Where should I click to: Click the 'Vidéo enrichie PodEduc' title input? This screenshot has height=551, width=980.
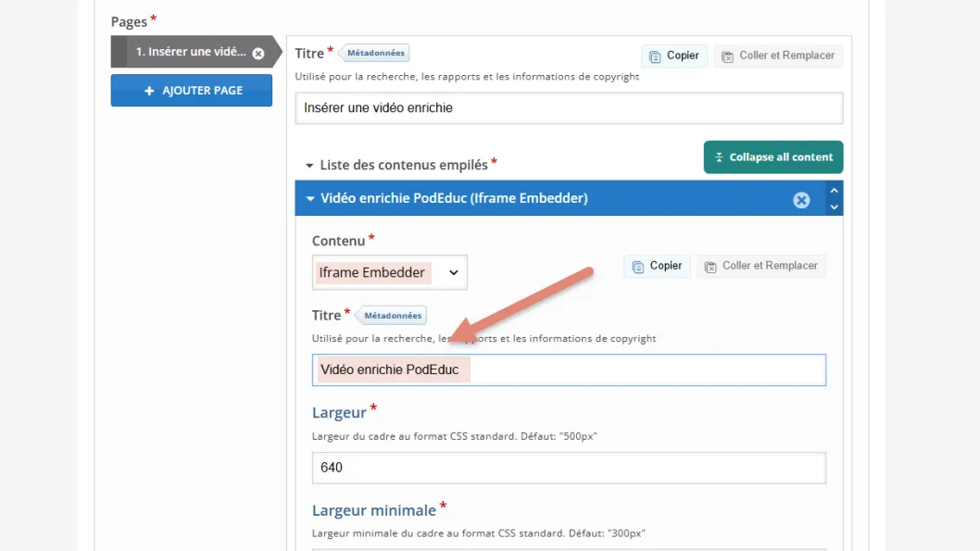click(x=569, y=369)
